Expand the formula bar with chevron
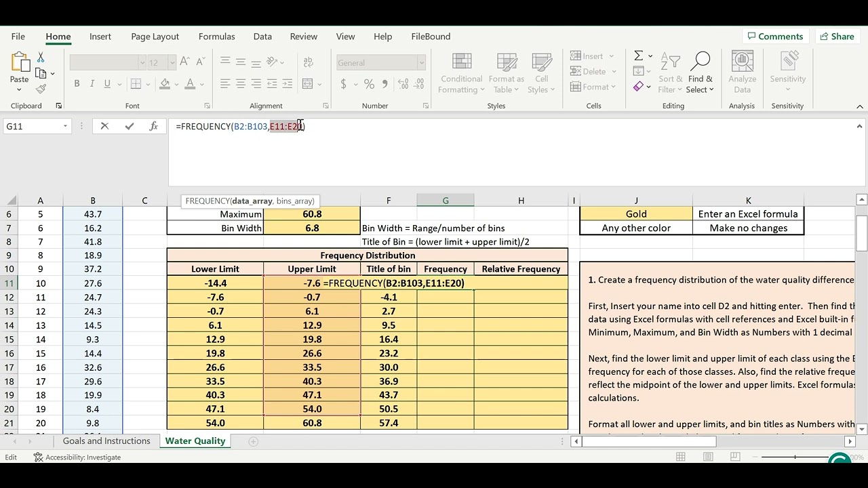Viewport: 868px width, 488px height. click(x=859, y=126)
